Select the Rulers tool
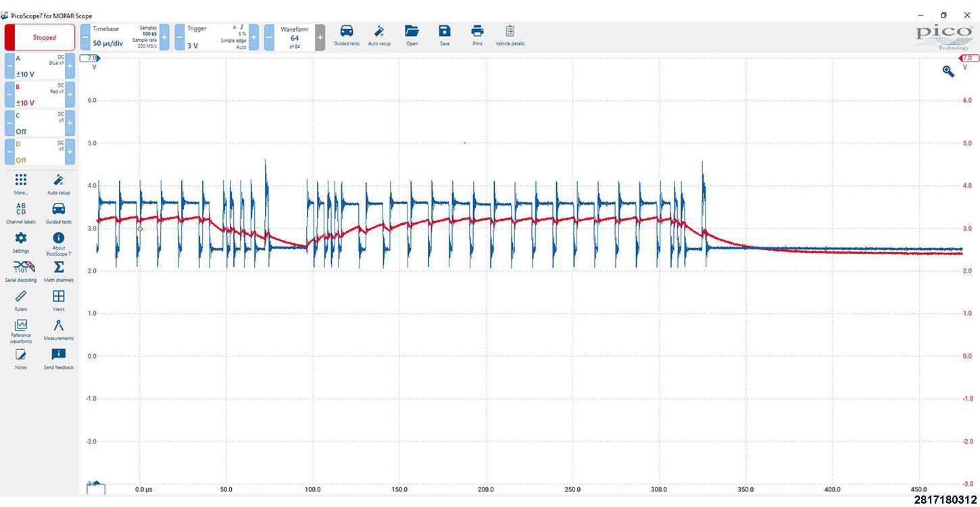The height and width of the screenshot is (507, 980). 21,299
